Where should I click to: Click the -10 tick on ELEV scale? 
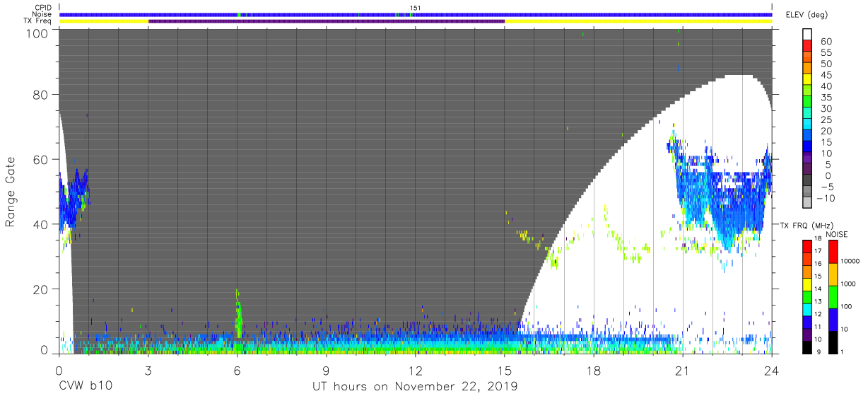[826, 198]
